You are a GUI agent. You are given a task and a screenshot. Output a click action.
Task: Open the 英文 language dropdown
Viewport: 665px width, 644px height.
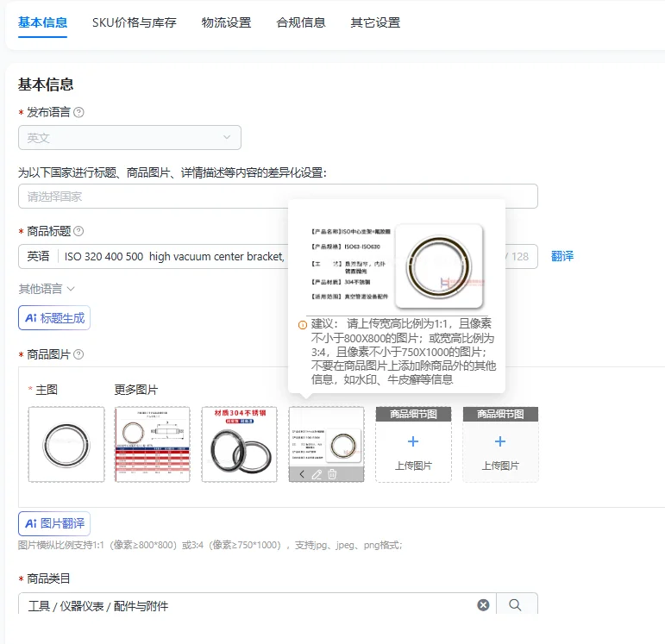click(129, 137)
